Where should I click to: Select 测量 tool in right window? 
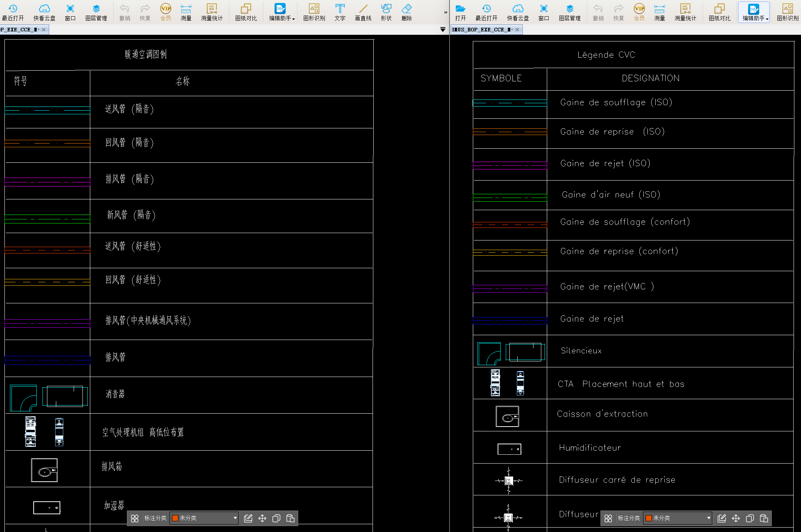tap(660, 12)
